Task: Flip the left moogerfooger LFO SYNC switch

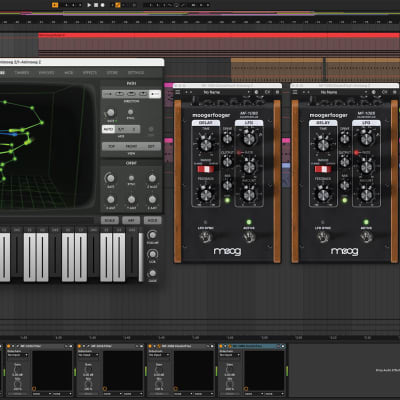Action: tap(206, 237)
